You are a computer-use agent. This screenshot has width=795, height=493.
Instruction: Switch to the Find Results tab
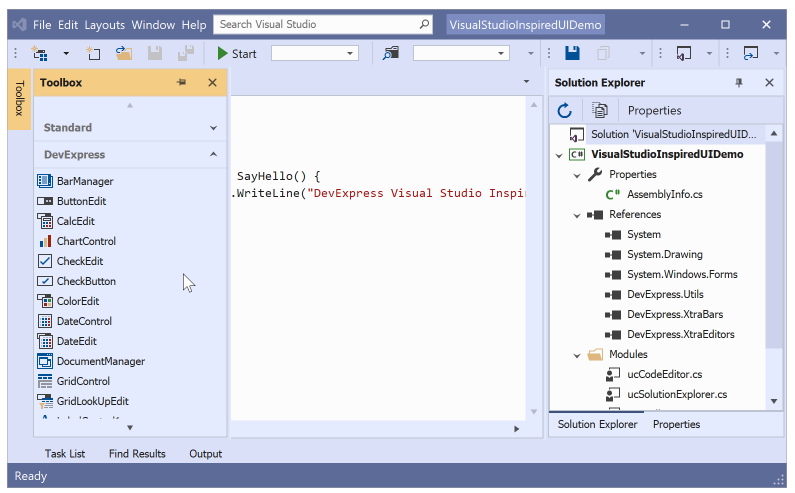(137, 454)
